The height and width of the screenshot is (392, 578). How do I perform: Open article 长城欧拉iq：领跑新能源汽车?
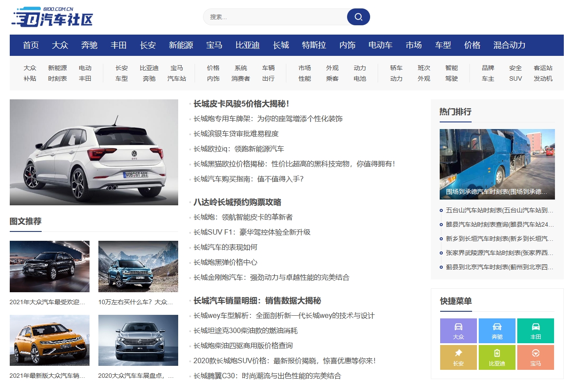coord(238,149)
